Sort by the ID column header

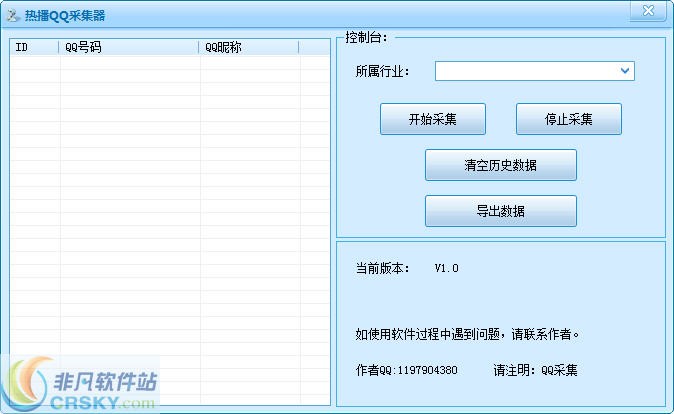[x=34, y=47]
